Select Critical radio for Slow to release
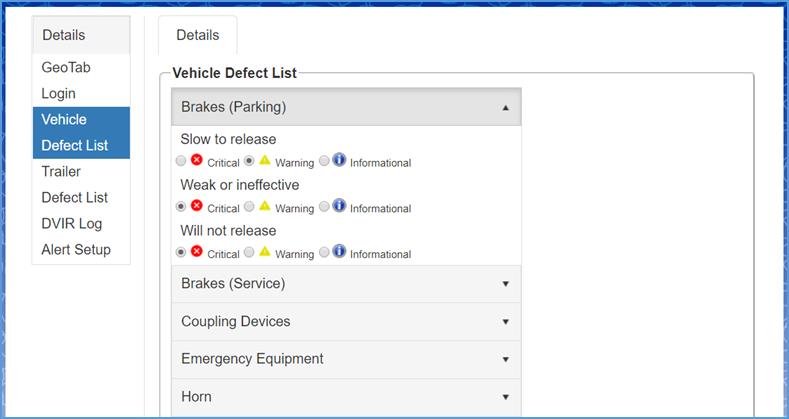This screenshot has height=419, width=789. click(x=181, y=161)
